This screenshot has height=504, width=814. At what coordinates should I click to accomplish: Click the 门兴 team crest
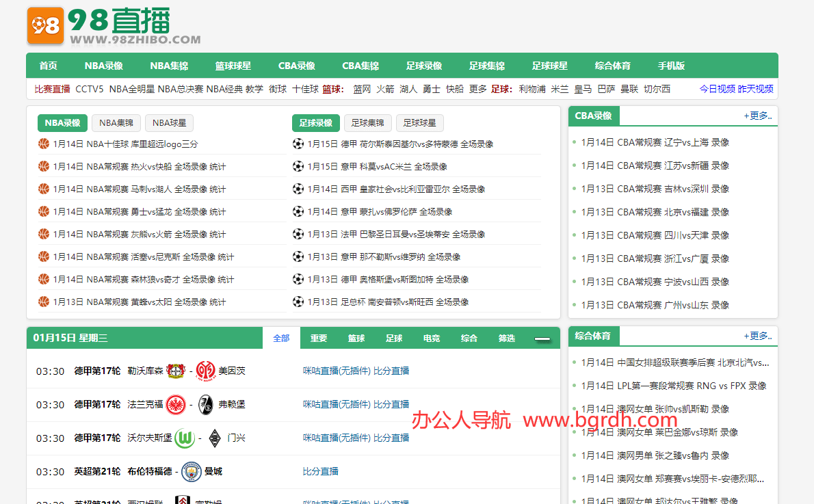[x=214, y=438]
